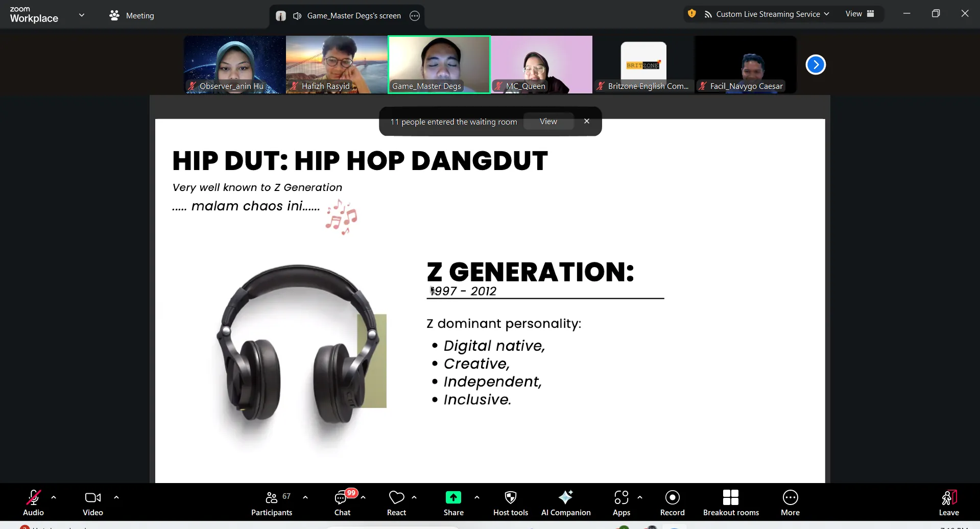Click View in waiting room notification
This screenshot has width=980, height=529.
coord(548,122)
